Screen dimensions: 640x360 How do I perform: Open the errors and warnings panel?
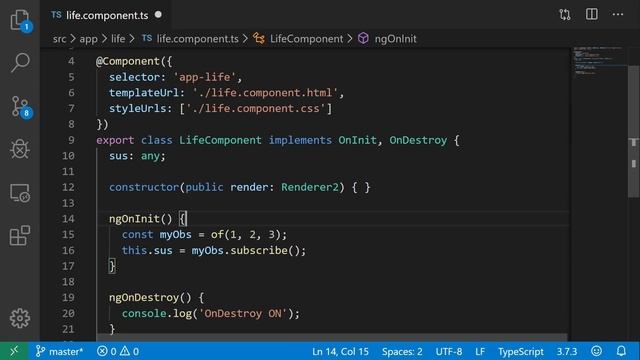pyautogui.click(x=118, y=351)
